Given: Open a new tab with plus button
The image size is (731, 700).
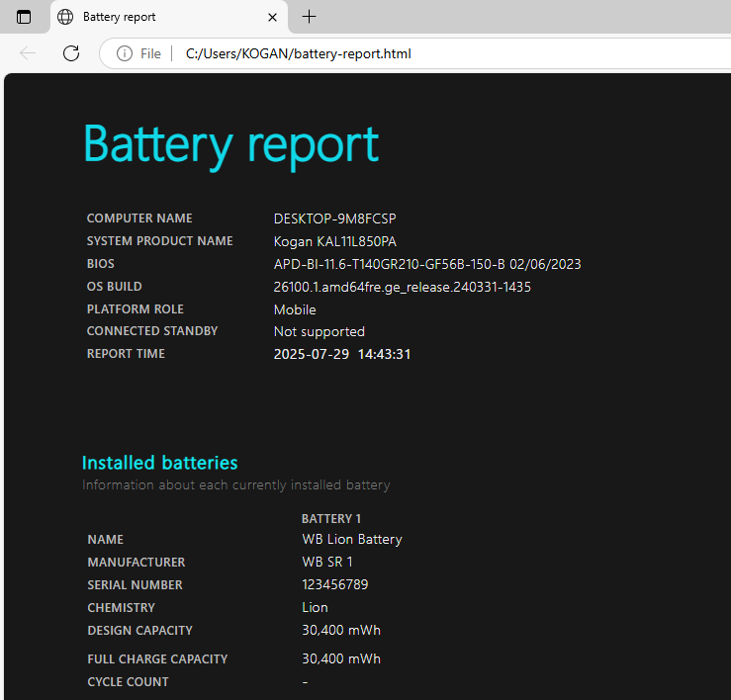Looking at the screenshot, I should point(310,17).
